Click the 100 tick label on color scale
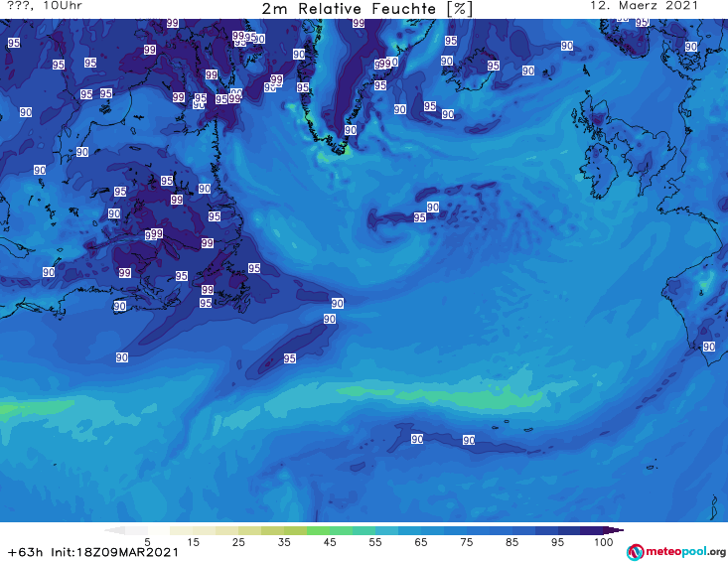The height and width of the screenshot is (562, 728). click(x=604, y=542)
